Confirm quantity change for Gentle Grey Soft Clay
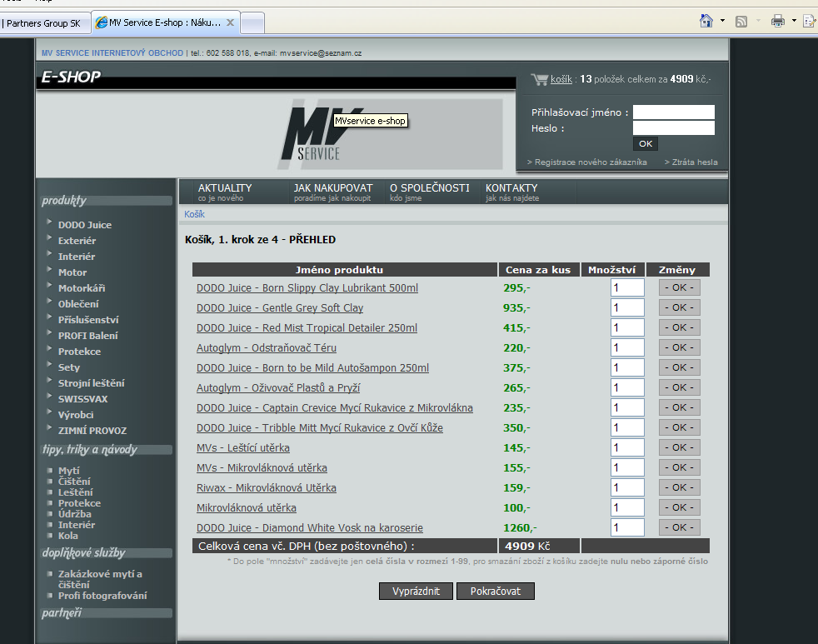This screenshot has width=818, height=644. [679, 307]
